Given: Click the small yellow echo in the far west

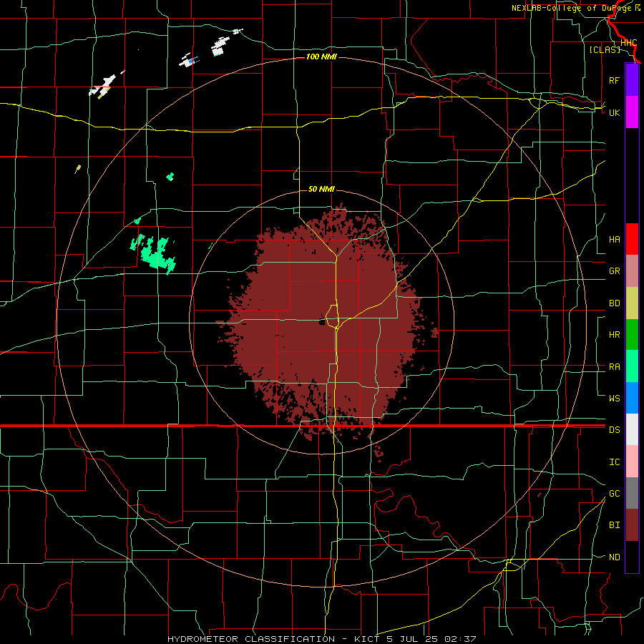Looking at the screenshot, I should [77, 169].
